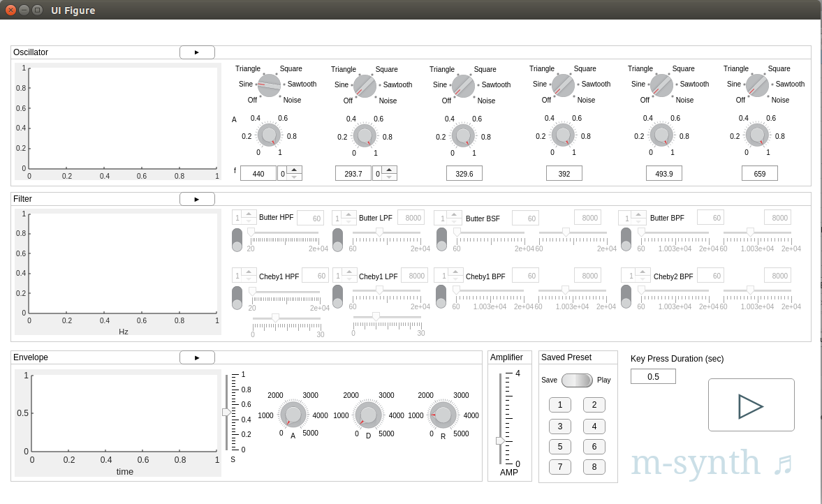Click the amplitude knob above 659 field
The height and width of the screenshot is (504, 822).
coord(758,135)
